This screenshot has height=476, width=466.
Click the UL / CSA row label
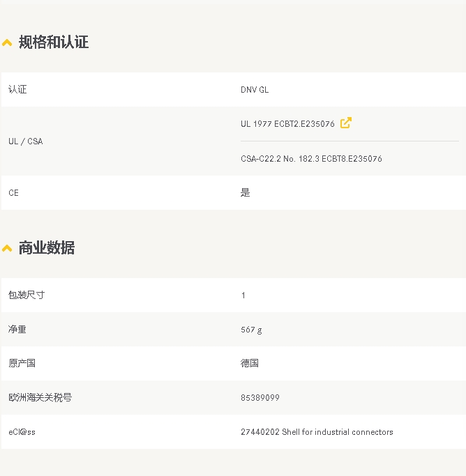tap(25, 141)
